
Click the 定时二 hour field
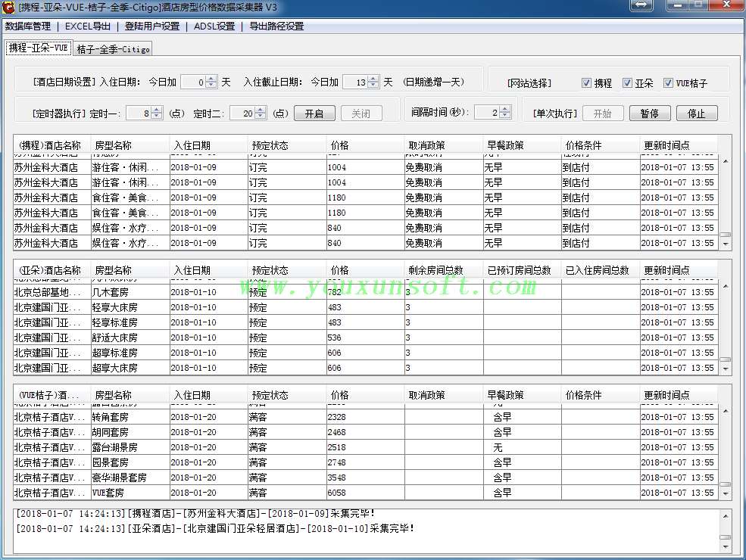pyautogui.click(x=242, y=114)
